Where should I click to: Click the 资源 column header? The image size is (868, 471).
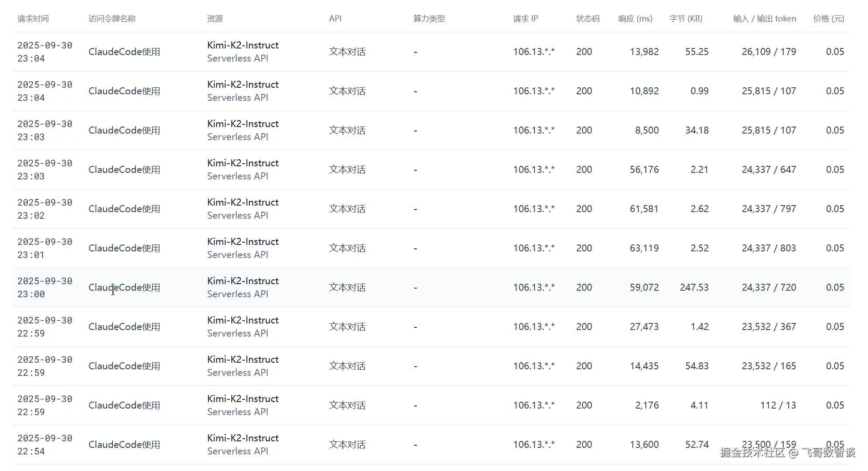click(215, 19)
